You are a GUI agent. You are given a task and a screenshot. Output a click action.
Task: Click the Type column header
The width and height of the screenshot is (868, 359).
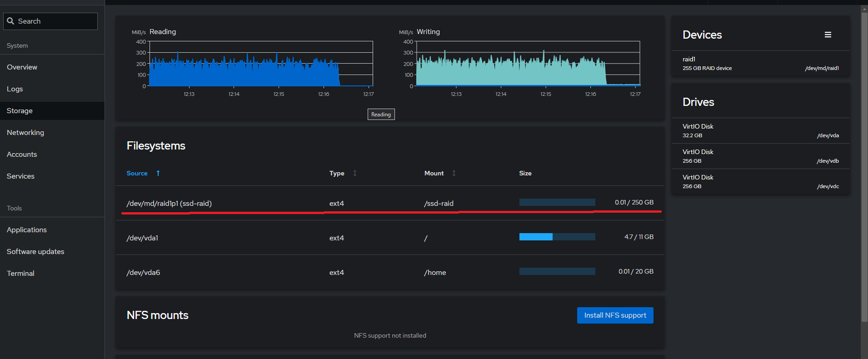coord(337,173)
